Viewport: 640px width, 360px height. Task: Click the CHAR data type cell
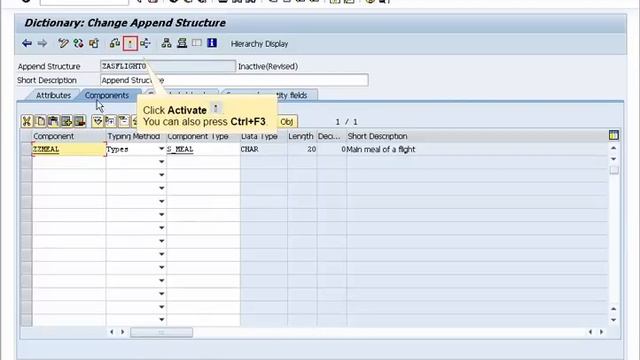[x=264, y=149]
